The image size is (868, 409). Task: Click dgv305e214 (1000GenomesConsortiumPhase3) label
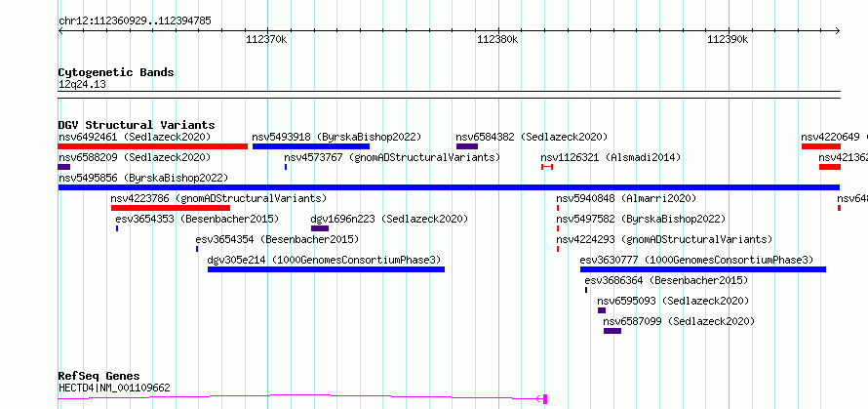325,260
